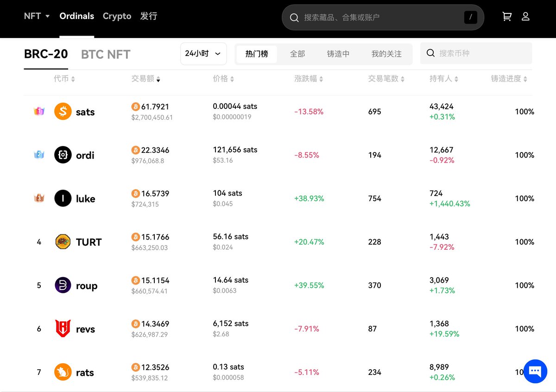Click the bitcoin icon beside 15.1766
The image size is (556, 392).
(x=135, y=237)
